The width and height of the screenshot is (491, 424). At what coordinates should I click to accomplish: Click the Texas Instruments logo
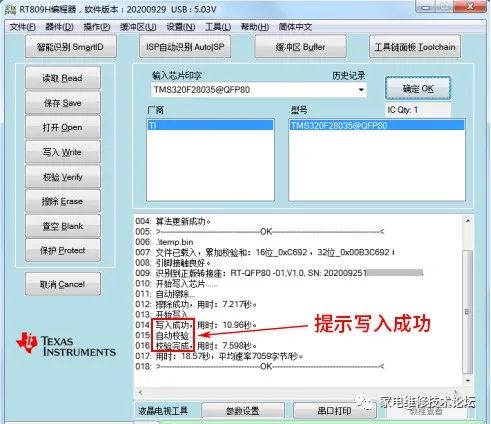click(x=66, y=344)
